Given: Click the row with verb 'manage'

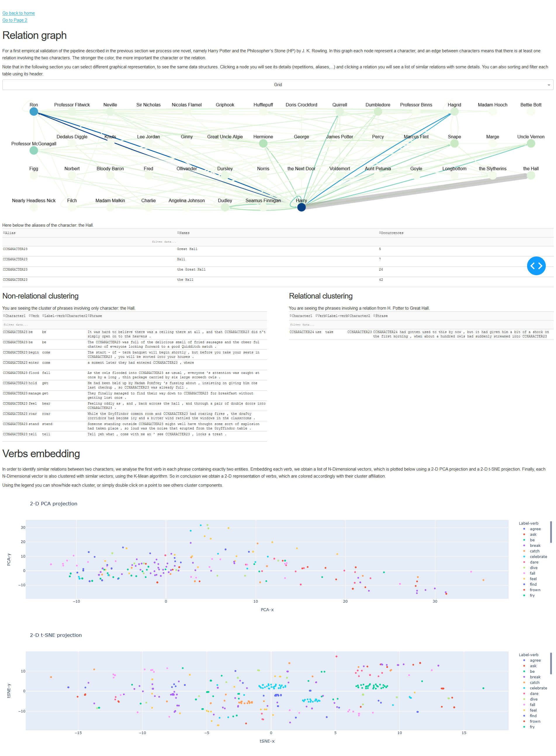Looking at the screenshot, I should [x=135, y=396].
